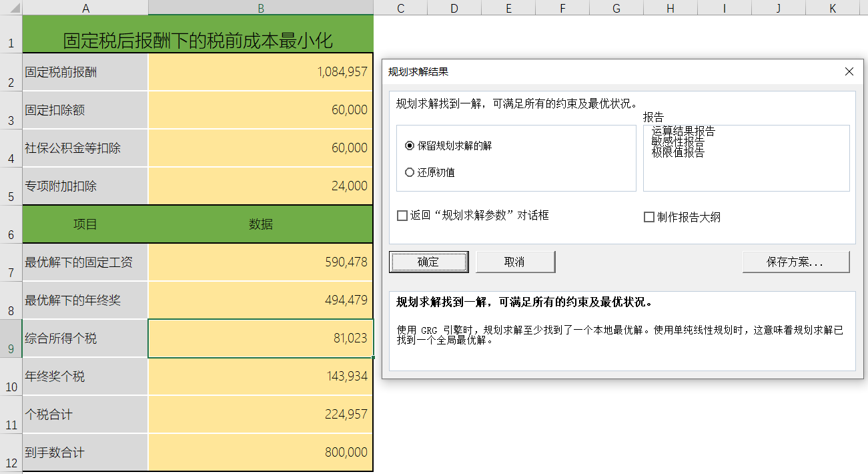Close the 规划求解结果 dialog
This screenshot has width=868, height=474.
pyautogui.click(x=849, y=71)
